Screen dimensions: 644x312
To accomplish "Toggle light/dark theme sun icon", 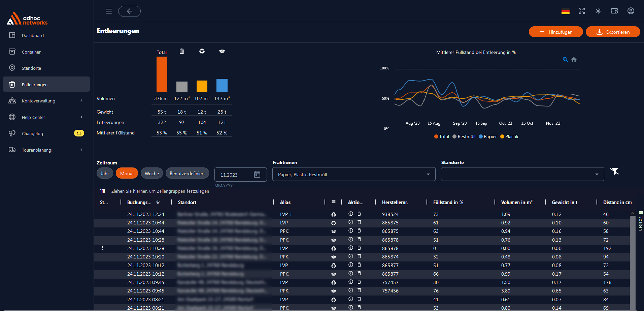I will [x=598, y=11].
